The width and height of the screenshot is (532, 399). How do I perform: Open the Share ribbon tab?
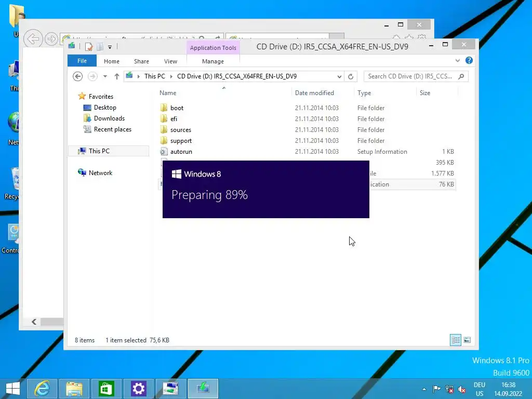click(141, 61)
